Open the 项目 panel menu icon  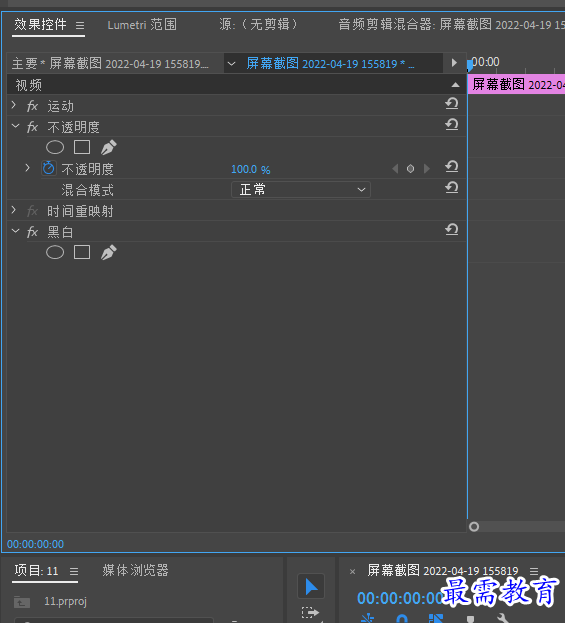[x=74, y=571]
